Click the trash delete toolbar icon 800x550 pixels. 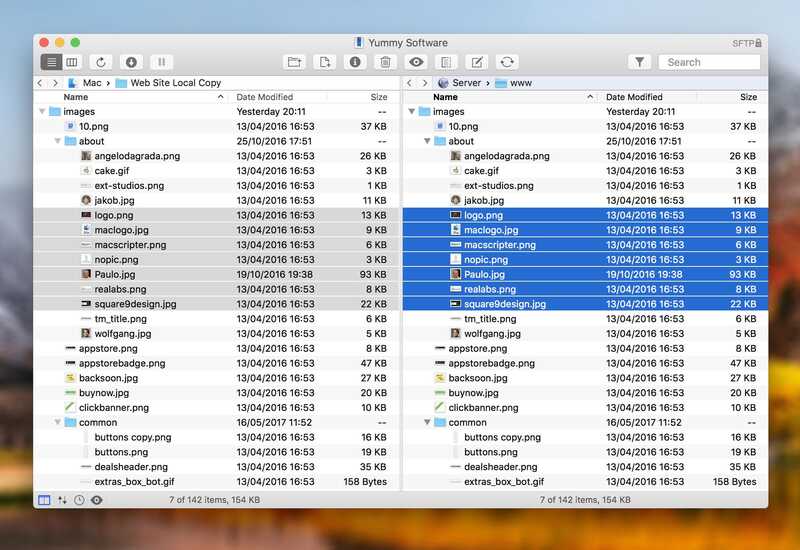[385, 62]
